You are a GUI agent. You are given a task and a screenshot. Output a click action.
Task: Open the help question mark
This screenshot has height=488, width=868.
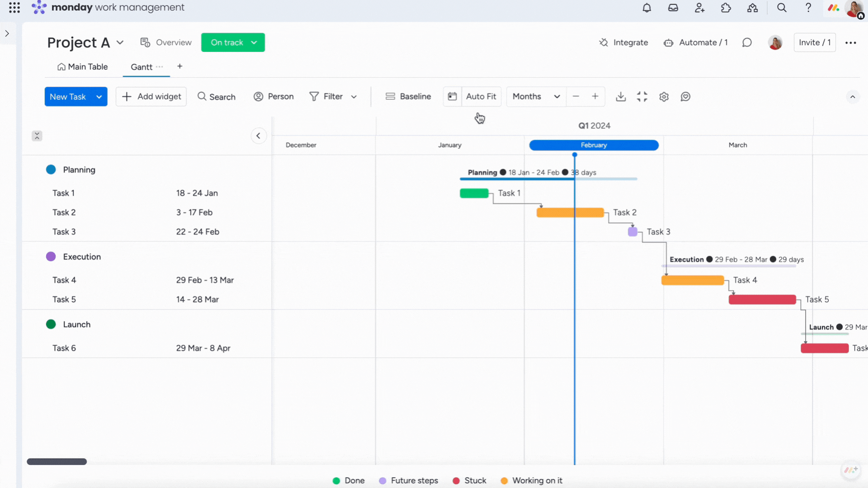[808, 8]
